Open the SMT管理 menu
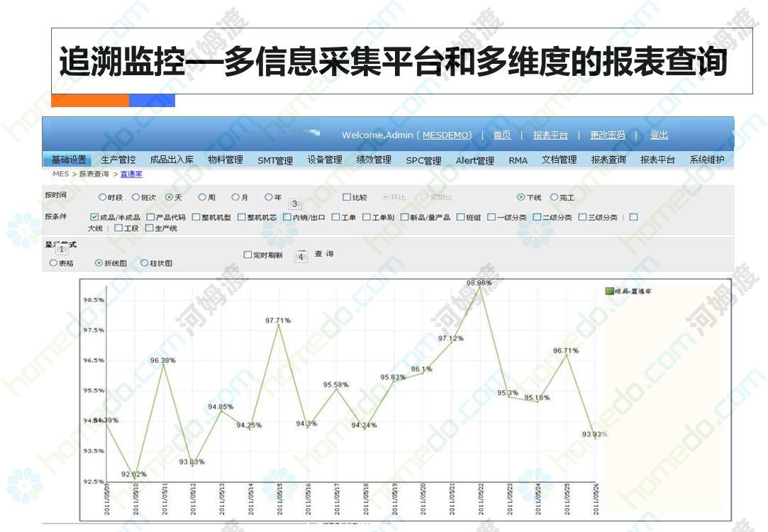 point(274,160)
